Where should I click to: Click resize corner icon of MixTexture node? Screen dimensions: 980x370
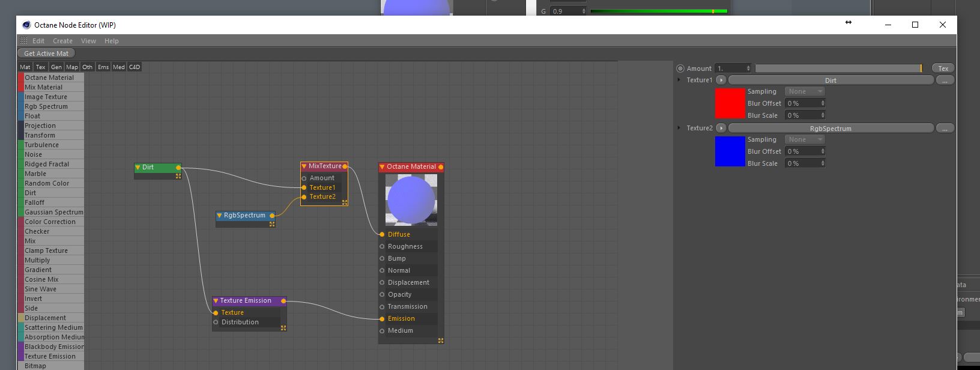(345, 202)
